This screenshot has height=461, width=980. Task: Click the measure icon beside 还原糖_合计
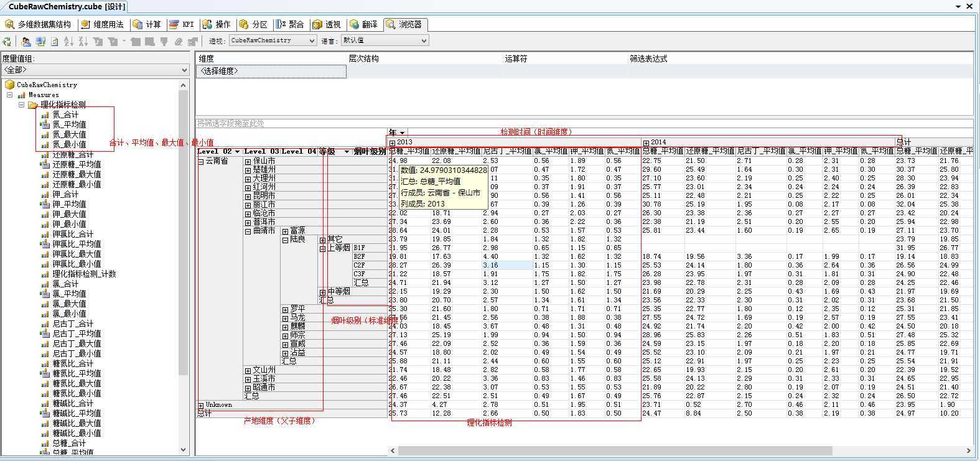[45, 154]
